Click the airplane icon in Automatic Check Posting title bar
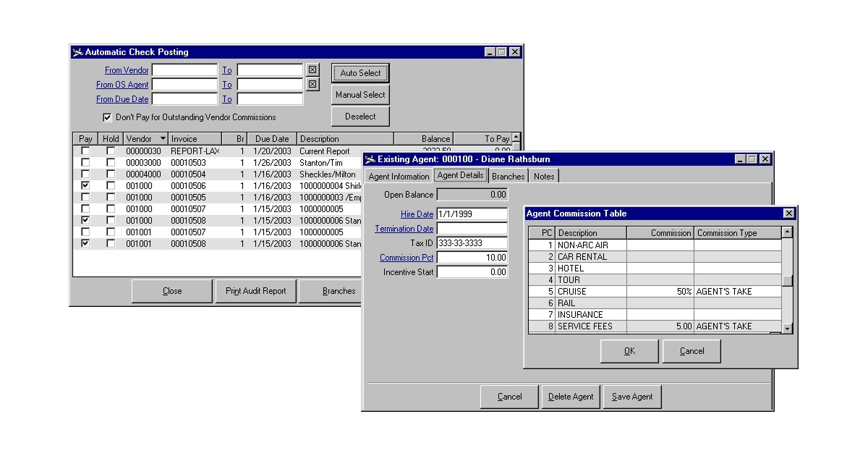Viewport: 868px width, 456px height. click(x=78, y=52)
